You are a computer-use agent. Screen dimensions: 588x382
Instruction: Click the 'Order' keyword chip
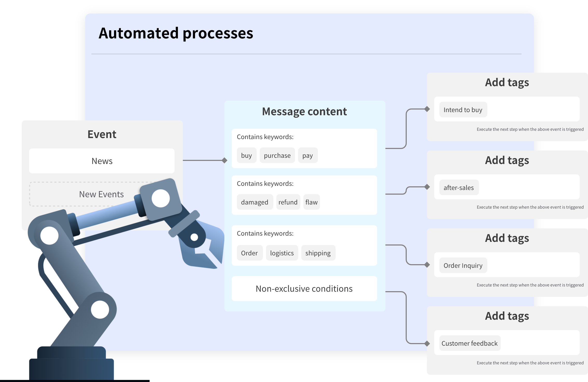point(249,253)
